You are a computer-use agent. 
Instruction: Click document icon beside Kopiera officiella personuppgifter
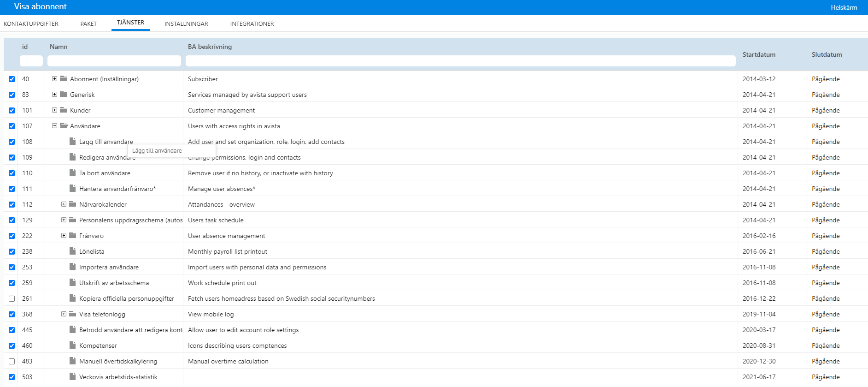[x=72, y=298]
